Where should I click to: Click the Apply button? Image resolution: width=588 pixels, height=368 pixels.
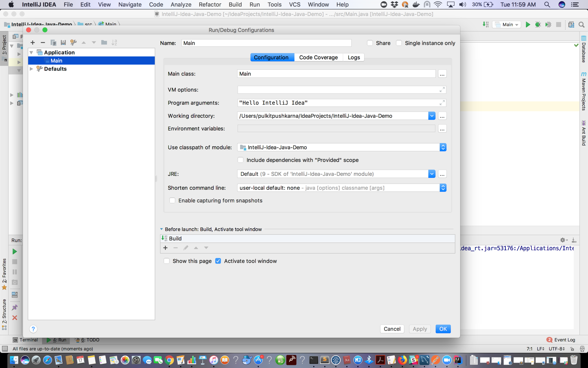tap(420, 329)
